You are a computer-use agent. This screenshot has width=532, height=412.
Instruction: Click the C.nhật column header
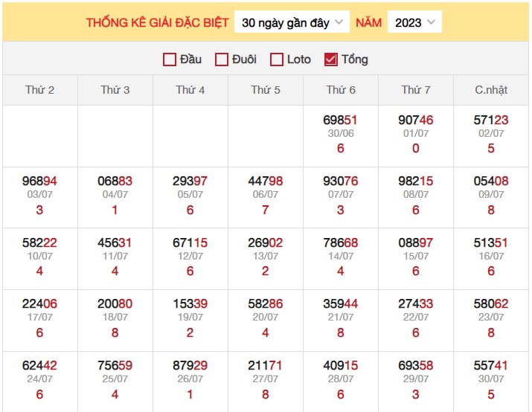[x=491, y=90]
